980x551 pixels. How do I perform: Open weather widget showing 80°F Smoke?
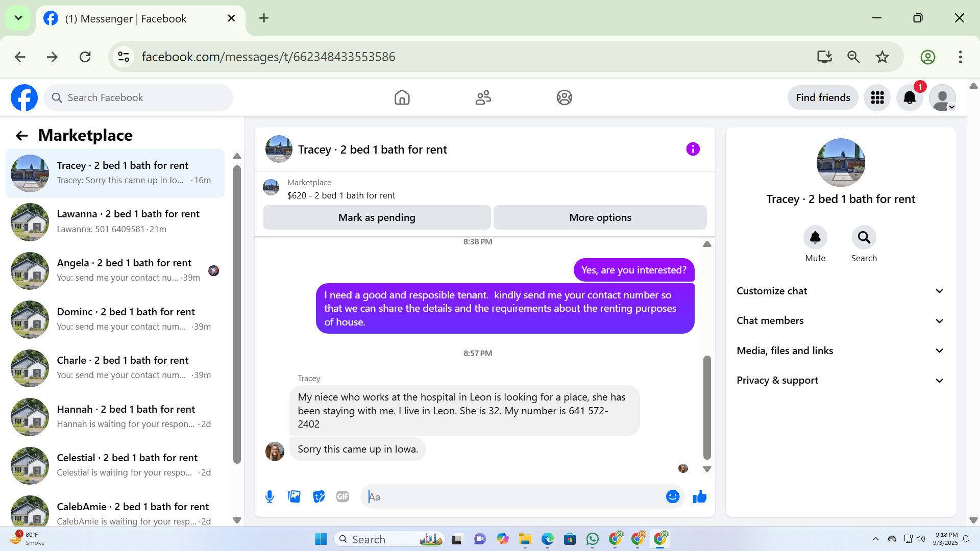point(28,539)
